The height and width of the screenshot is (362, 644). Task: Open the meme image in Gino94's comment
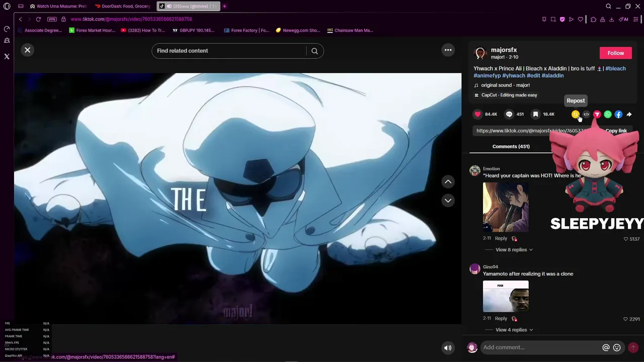pos(506,296)
